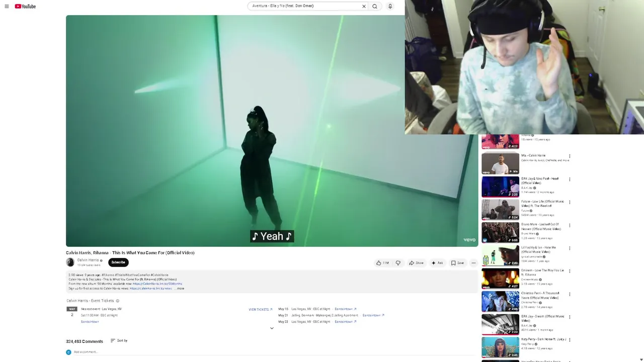644x362 pixels.
Task: Play Bruno Mars Locked Out Of Heaven
Action: click(500, 233)
